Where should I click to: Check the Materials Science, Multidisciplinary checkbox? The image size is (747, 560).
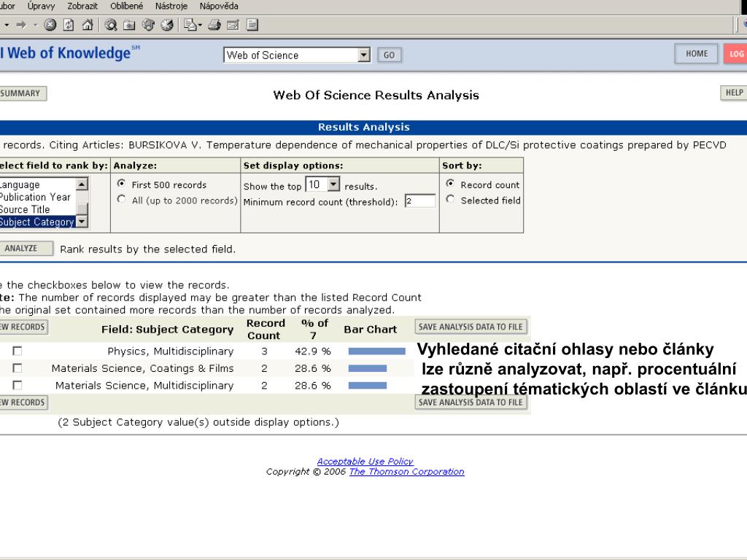point(18,385)
